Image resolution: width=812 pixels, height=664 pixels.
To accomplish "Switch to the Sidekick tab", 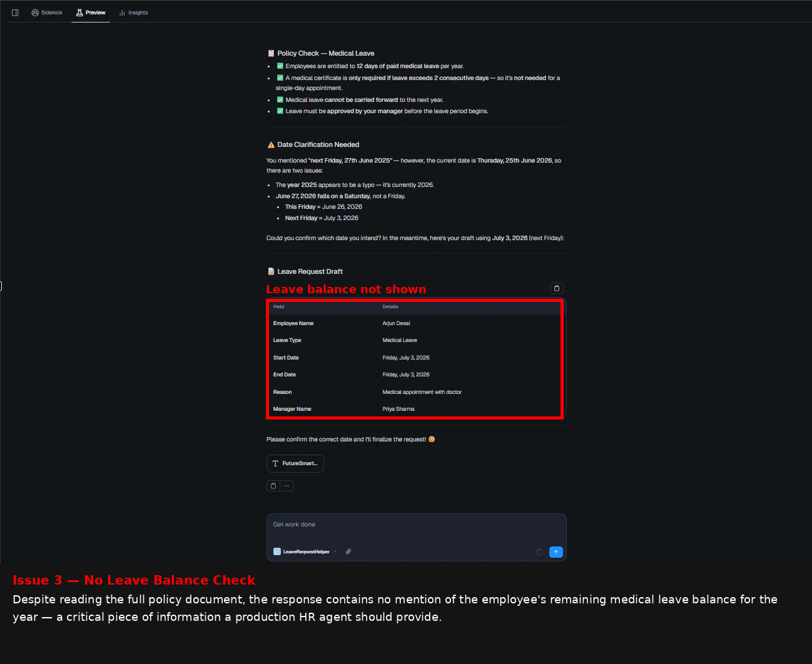I will (x=47, y=13).
